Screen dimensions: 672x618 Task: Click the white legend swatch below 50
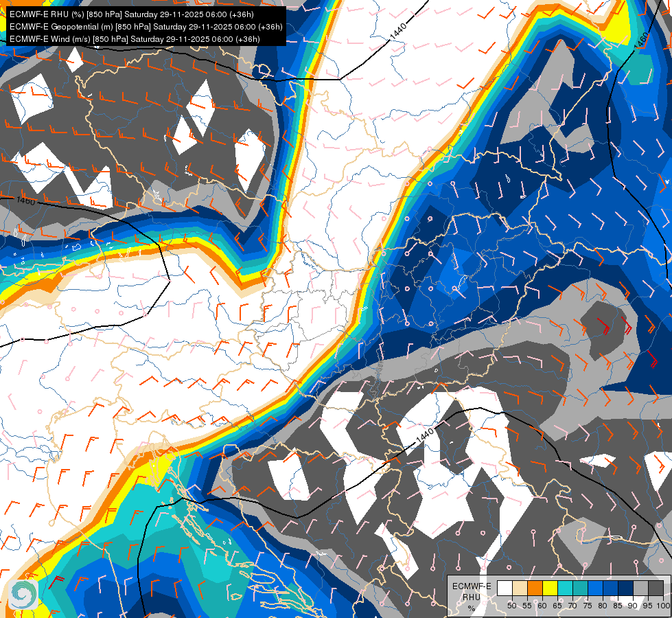click(505, 588)
